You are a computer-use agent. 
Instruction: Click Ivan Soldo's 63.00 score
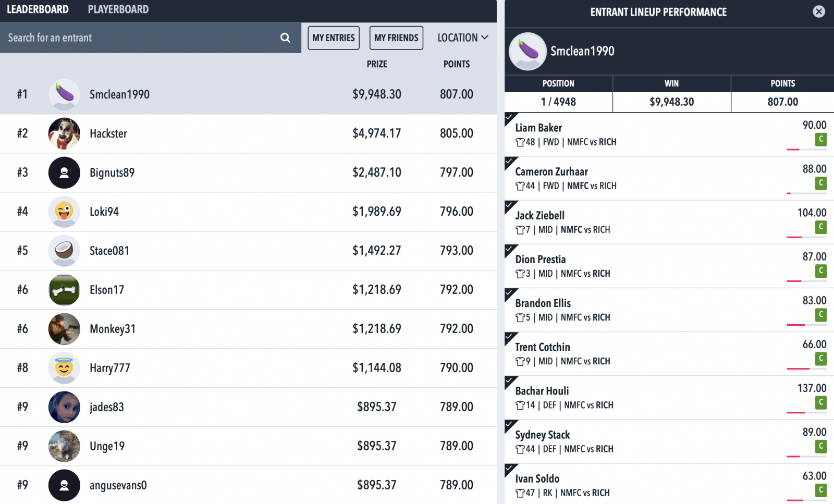(x=814, y=476)
